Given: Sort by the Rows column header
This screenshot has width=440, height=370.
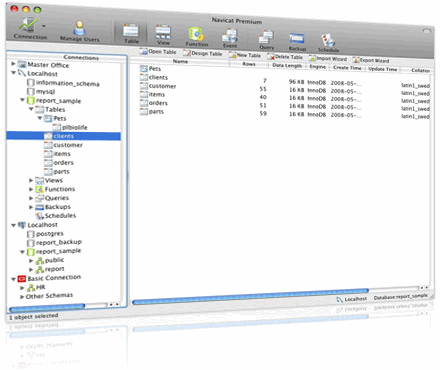Looking at the screenshot, I should [249, 64].
